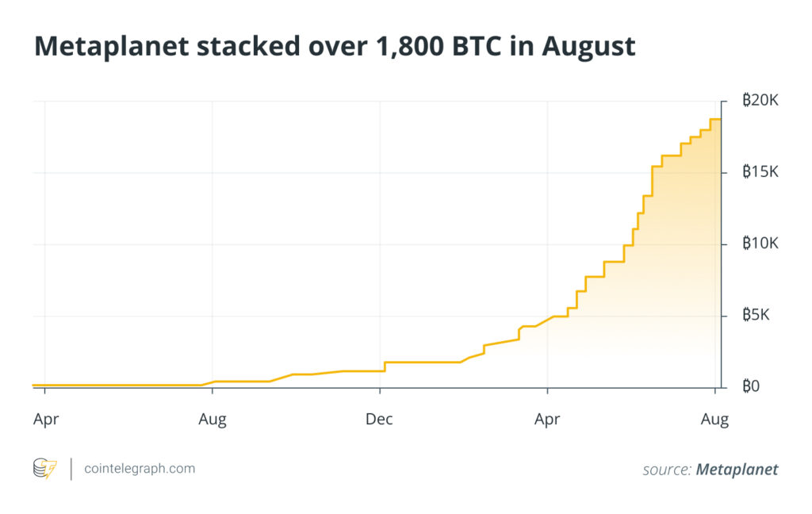Click the flat line segment above Dec
The image size is (812, 514).
[x=420, y=362]
